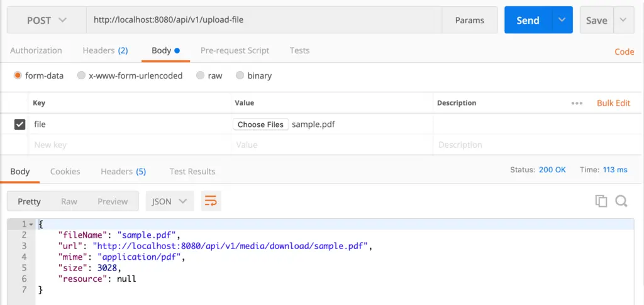This screenshot has width=644, height=305.
Task: Click the file key cell
Action: click(130, 125)
